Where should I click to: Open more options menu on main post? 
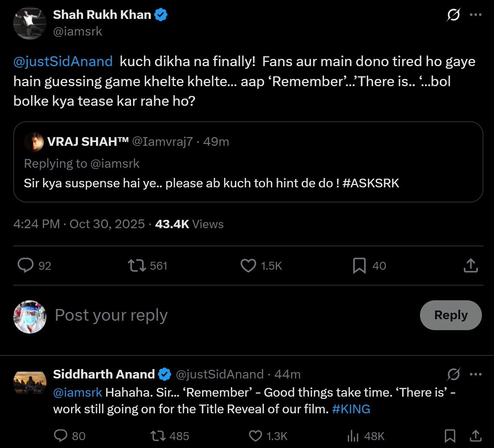tap(475, 15)
